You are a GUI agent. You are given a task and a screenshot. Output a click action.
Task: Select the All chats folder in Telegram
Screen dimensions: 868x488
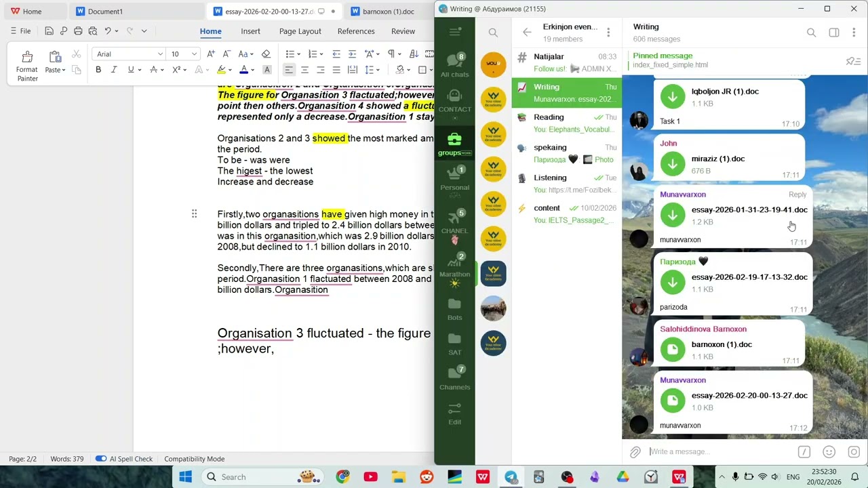tap(454, 66)
